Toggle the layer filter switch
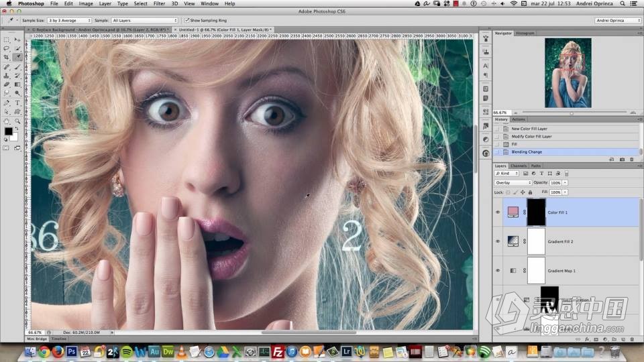 coord(566,174)
